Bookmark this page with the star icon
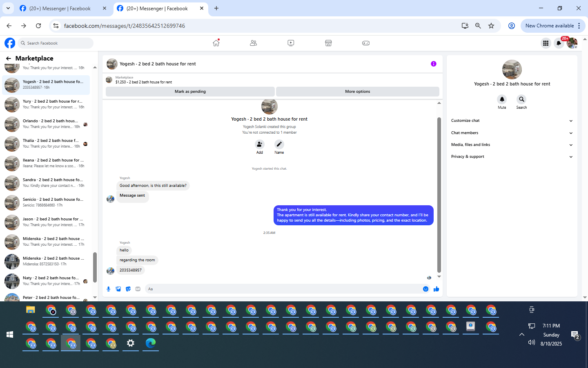The image size is (588, 368). coord(491,26)
